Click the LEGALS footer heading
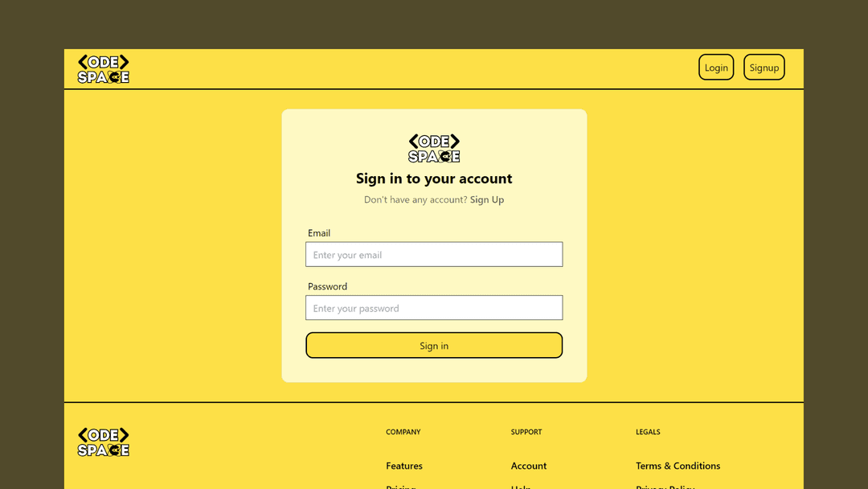Image resolution: width=868 pixels, height=489 pixels. 648,432
